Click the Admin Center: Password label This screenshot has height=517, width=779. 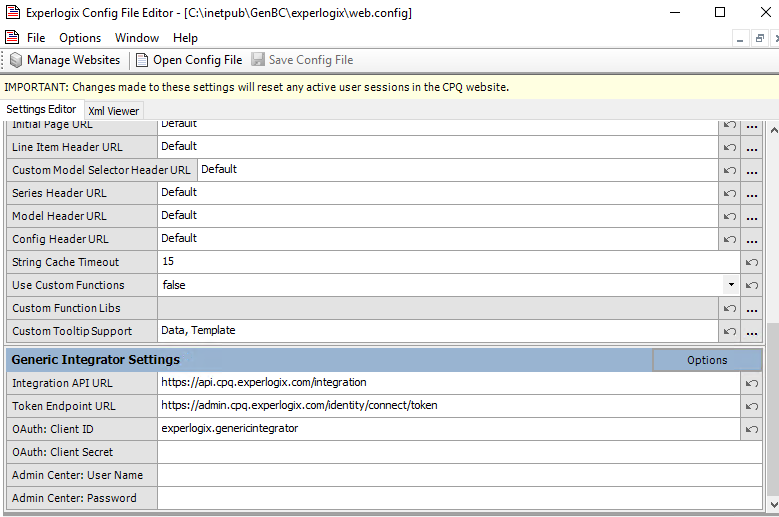(x=75, y=498)
